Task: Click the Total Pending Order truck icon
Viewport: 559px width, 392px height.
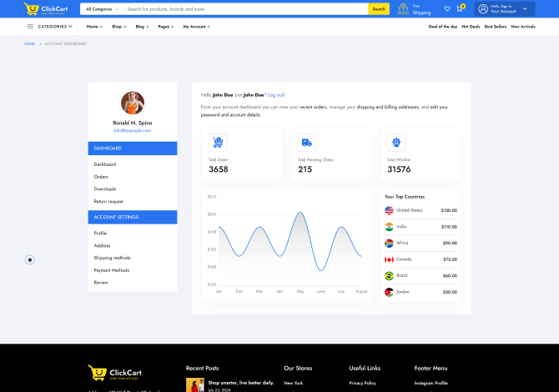Action: (x=307, y=143)
